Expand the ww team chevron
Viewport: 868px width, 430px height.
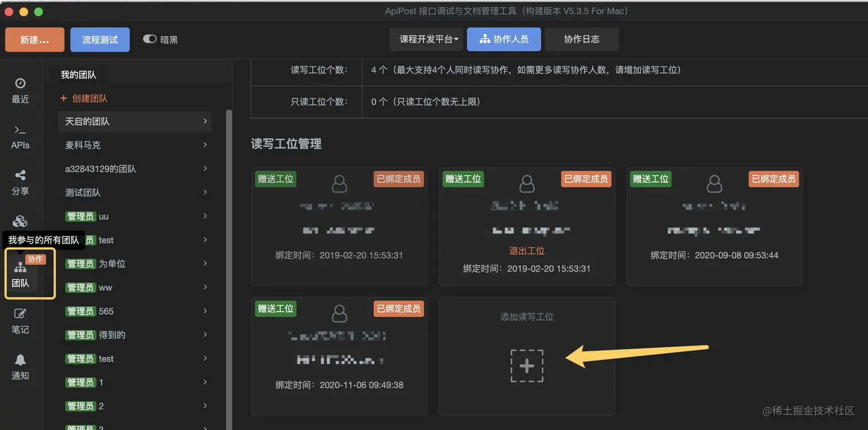[x=205, y=286]
